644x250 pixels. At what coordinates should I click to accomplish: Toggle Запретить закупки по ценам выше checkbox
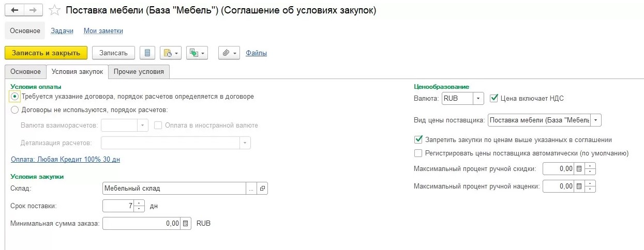click(x=418, y=139)
